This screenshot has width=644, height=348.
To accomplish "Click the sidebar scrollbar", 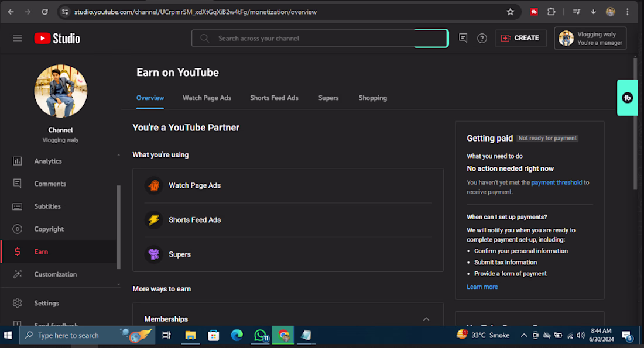I will pyautogui.click(x=119, y=227).
